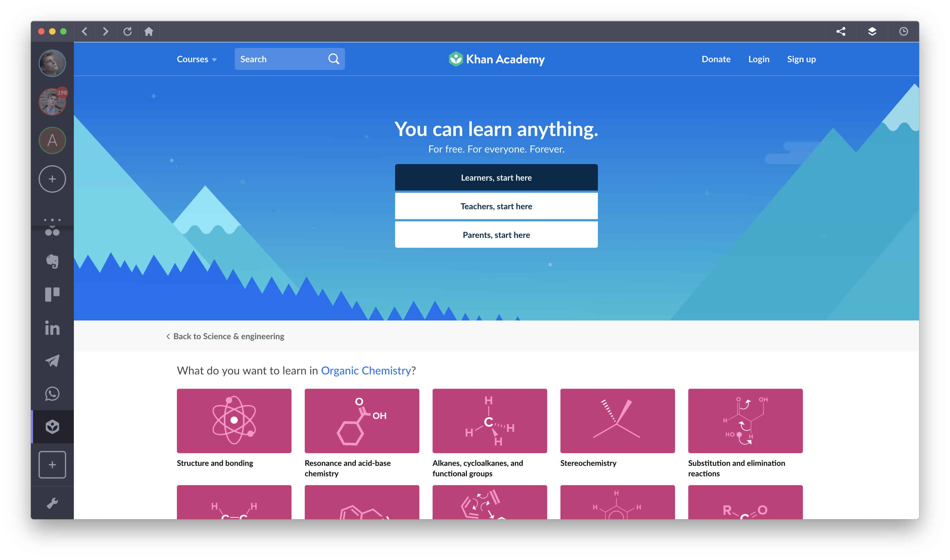Image resolution: width=950 pixels, height=560 pixels.
Task: Expand the Courses dropdown menu
Action: click(195, 59)
